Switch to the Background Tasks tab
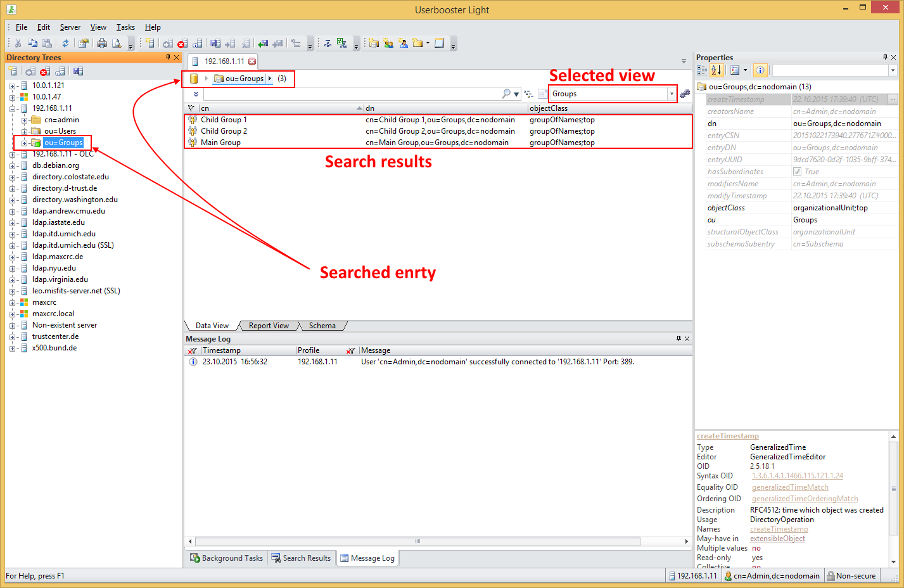 (x=227, y=558)
